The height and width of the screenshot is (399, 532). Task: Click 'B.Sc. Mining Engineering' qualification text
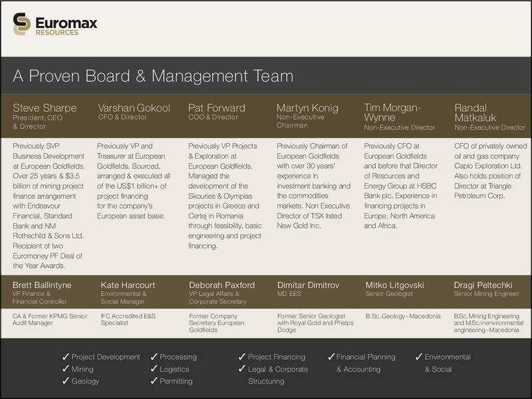pos(489,323)
